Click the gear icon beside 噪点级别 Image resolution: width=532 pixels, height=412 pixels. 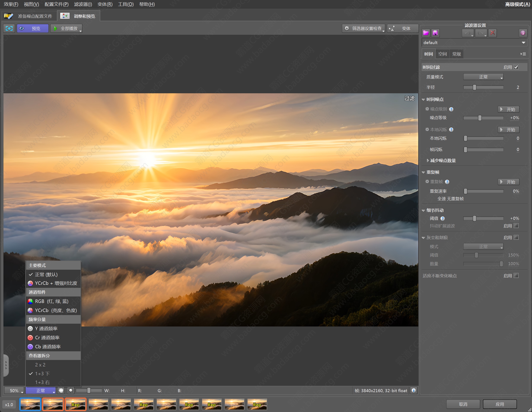click(x=427, y=109)
